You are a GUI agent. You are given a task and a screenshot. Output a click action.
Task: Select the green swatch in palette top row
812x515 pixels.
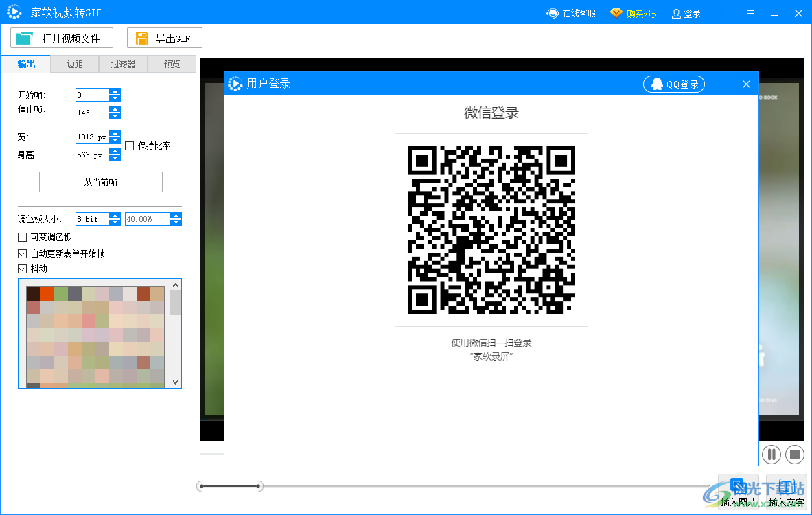coord(61,294)
